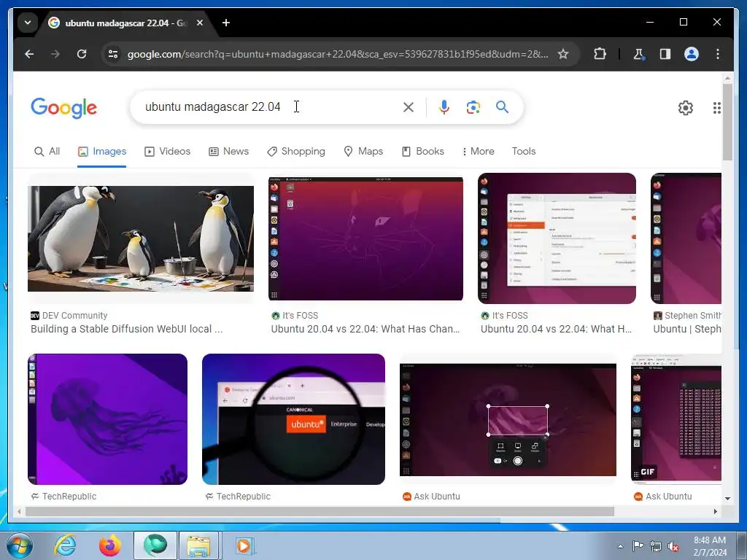Open the Google apps grid
The height and width of the screenshot is (560, 747).
[716, 108]
